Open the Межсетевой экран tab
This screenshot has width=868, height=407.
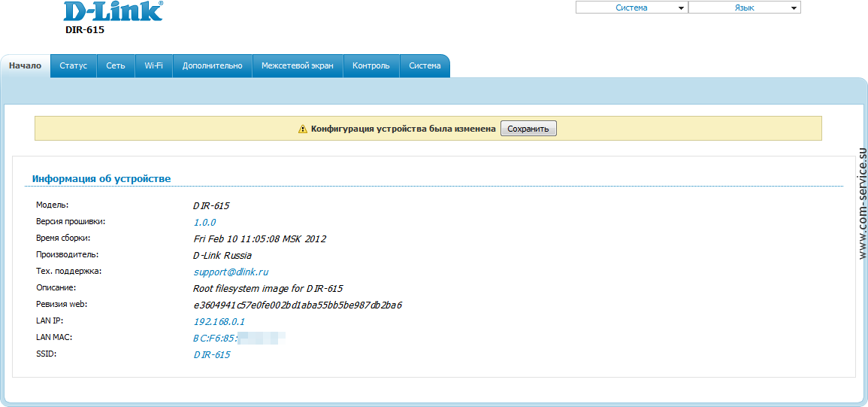(x=298, y=65)
